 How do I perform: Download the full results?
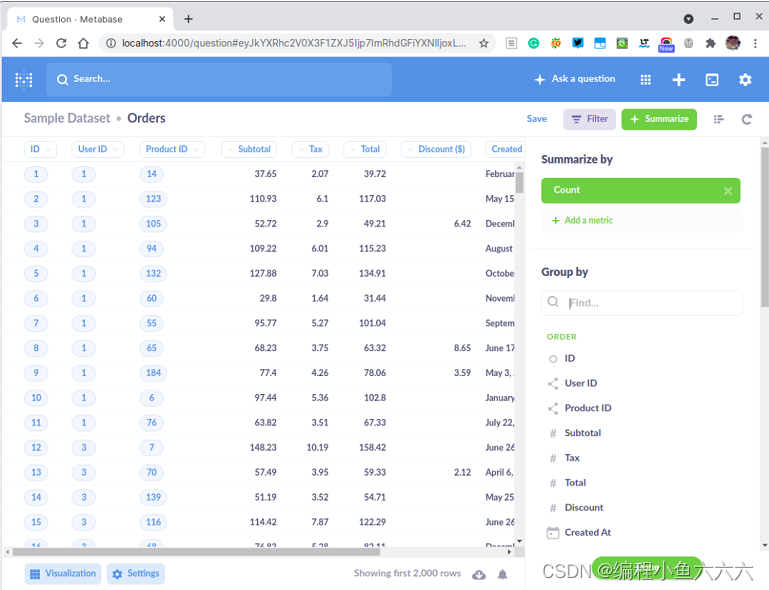(x=479, y=575)
